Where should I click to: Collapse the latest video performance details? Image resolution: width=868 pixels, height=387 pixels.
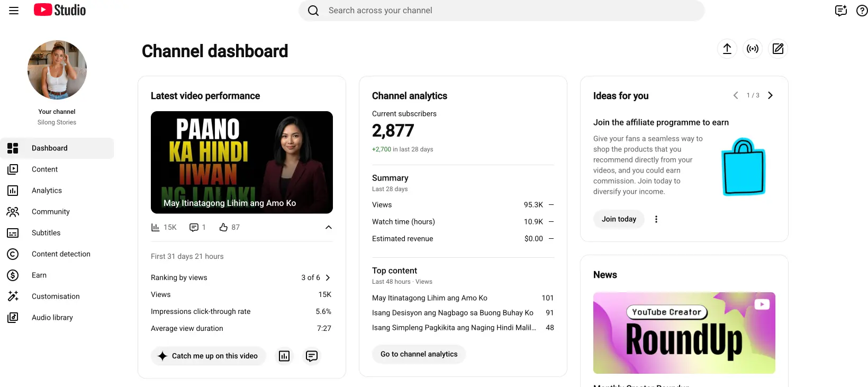[x=329, y=227]
